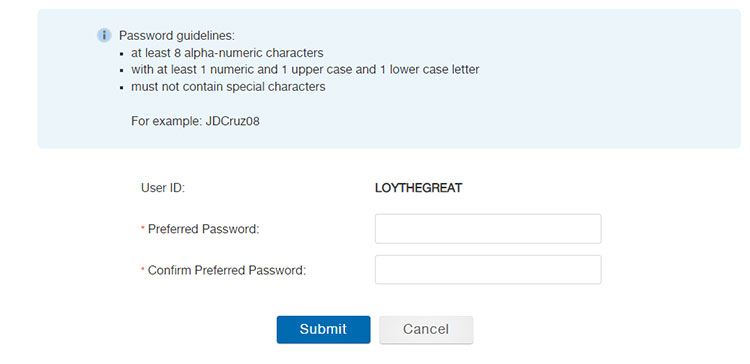Click the Preferred Password field label

pyautogui.click(x=203, y=230)
